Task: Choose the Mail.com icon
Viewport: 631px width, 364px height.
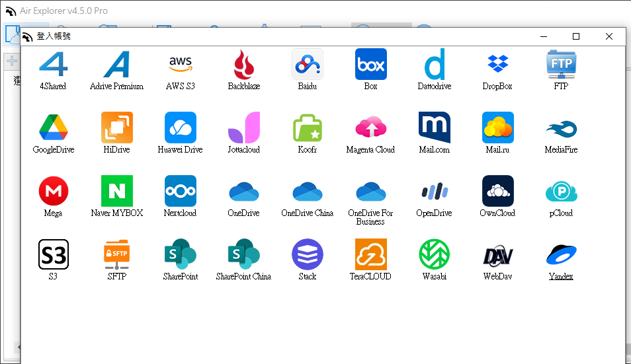Action: click(x=434, y=127)
